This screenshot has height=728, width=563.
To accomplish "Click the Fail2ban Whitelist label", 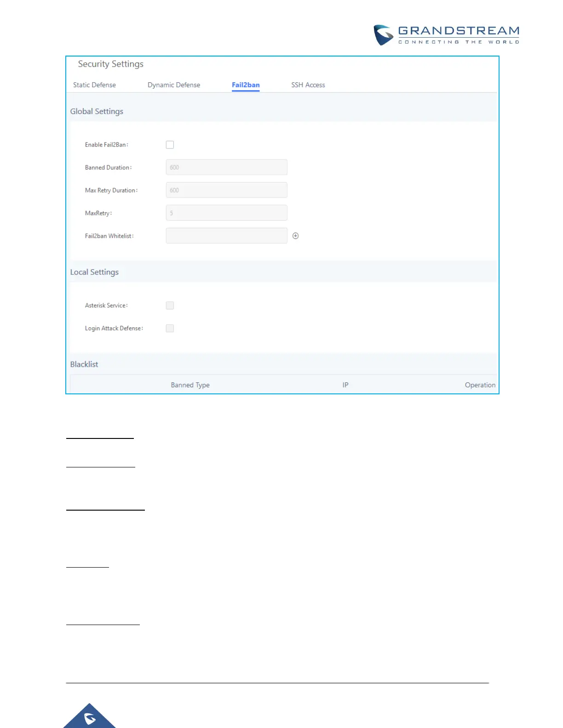I will tap(109, 236).
